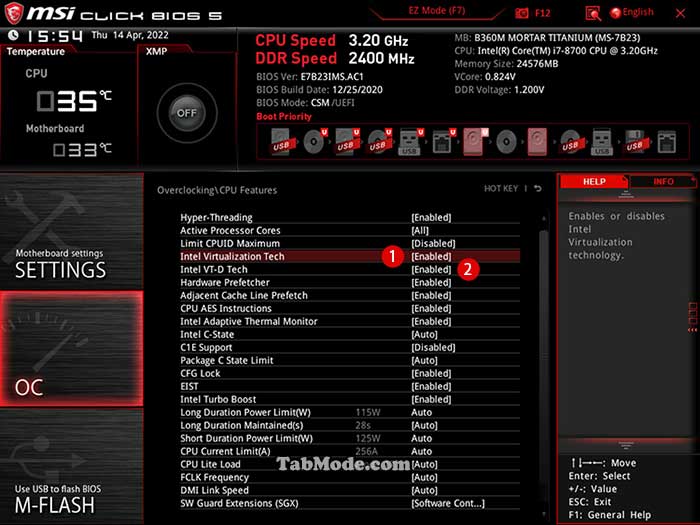Open FCLK Frequency [Auto] options

(424, 477)
